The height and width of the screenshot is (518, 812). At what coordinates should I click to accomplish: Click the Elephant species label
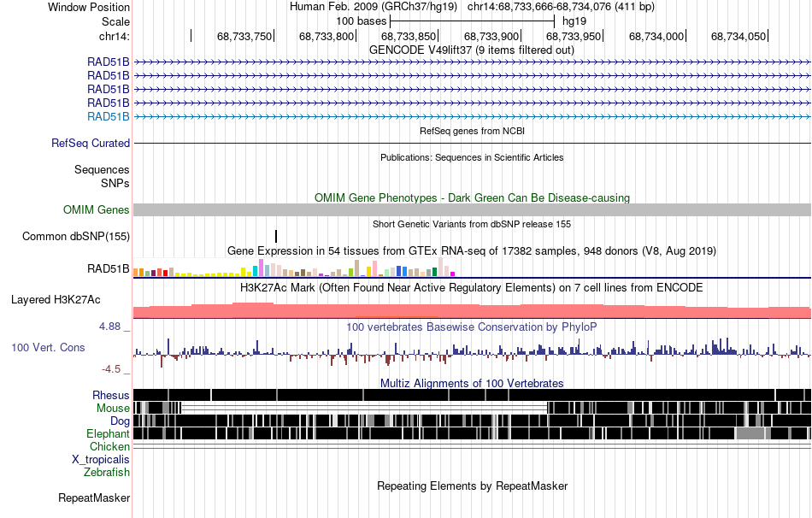point(108,434)
